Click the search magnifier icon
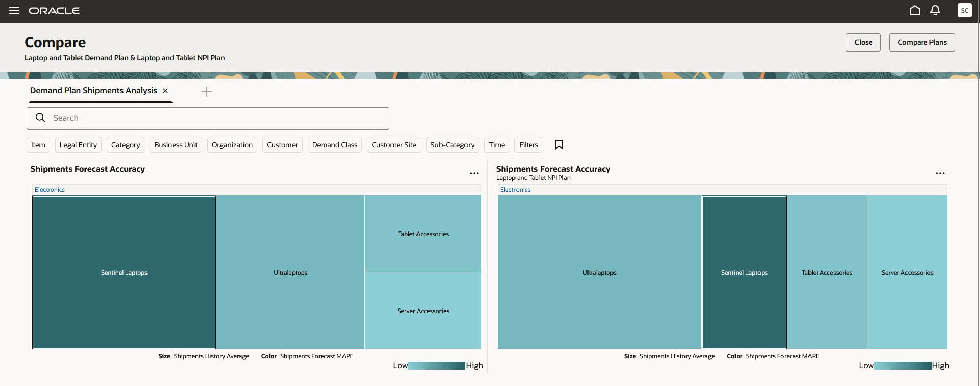This screenshot has width=980, height=386. 40,118
